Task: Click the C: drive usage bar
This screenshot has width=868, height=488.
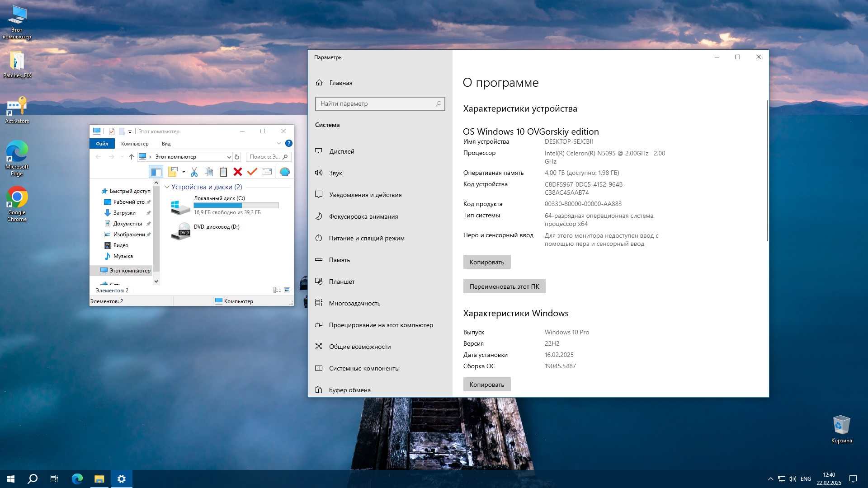Action: pyautogui.click(x=236, y=205)
